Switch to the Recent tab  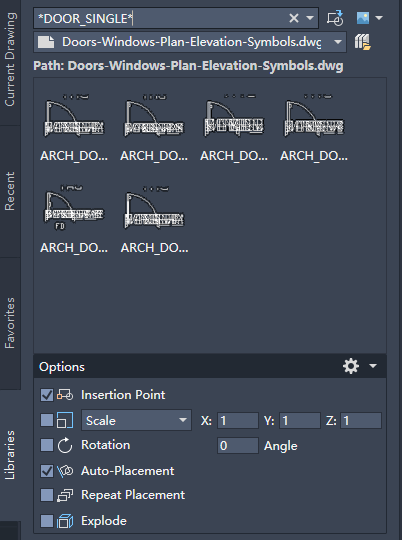[x=10, y=191]
